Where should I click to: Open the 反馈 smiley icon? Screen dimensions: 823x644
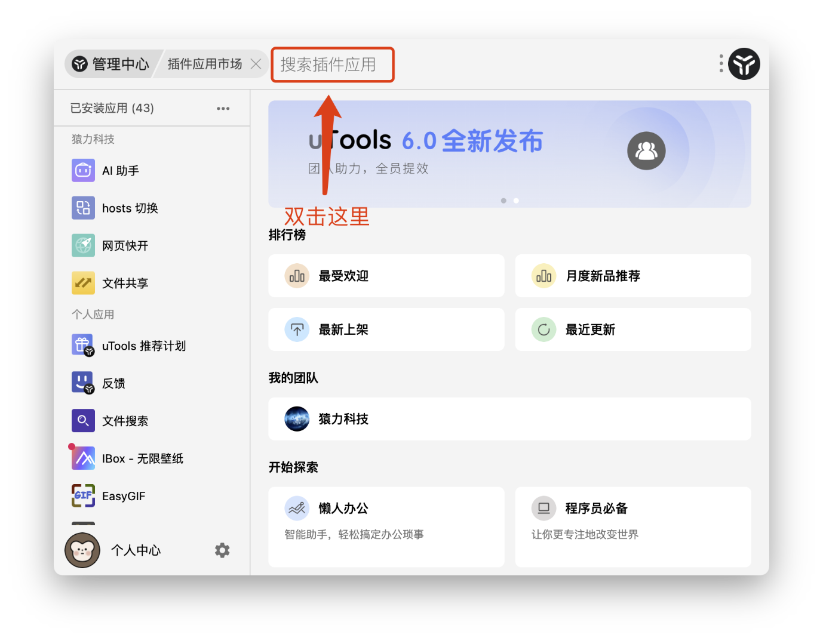point(83,383)
